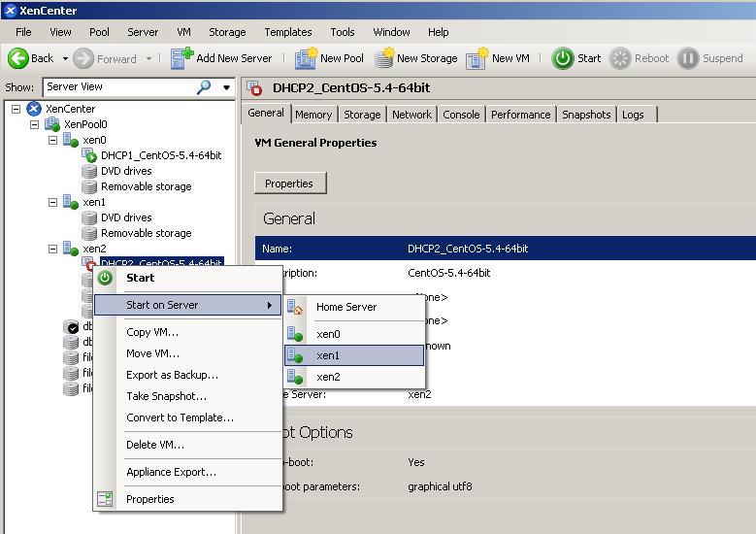Click the Properties button in General pane
Image resolution: width=756 pixels, height=534 pixels.
[289, 184]
